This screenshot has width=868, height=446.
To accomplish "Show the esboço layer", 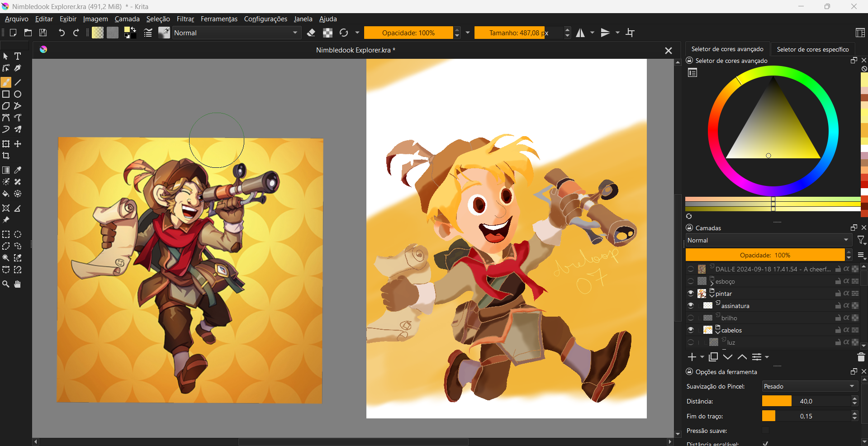I will pyautogui.click(x=691, y=281).
